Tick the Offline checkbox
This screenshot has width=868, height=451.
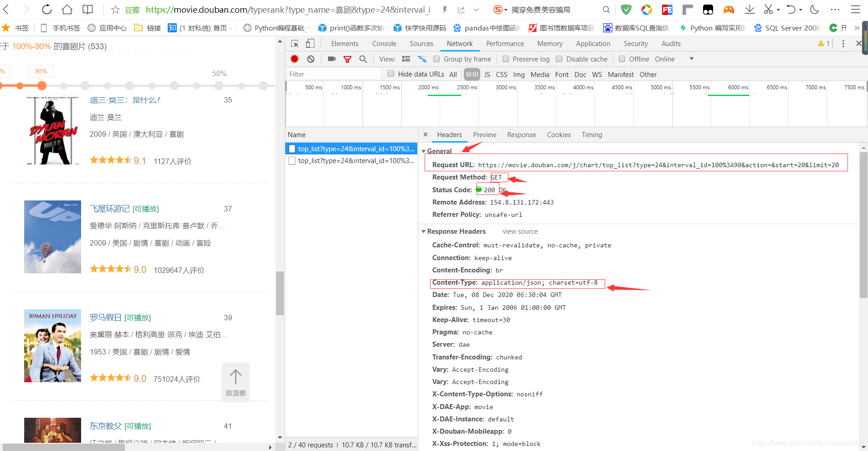pos(622,59)
